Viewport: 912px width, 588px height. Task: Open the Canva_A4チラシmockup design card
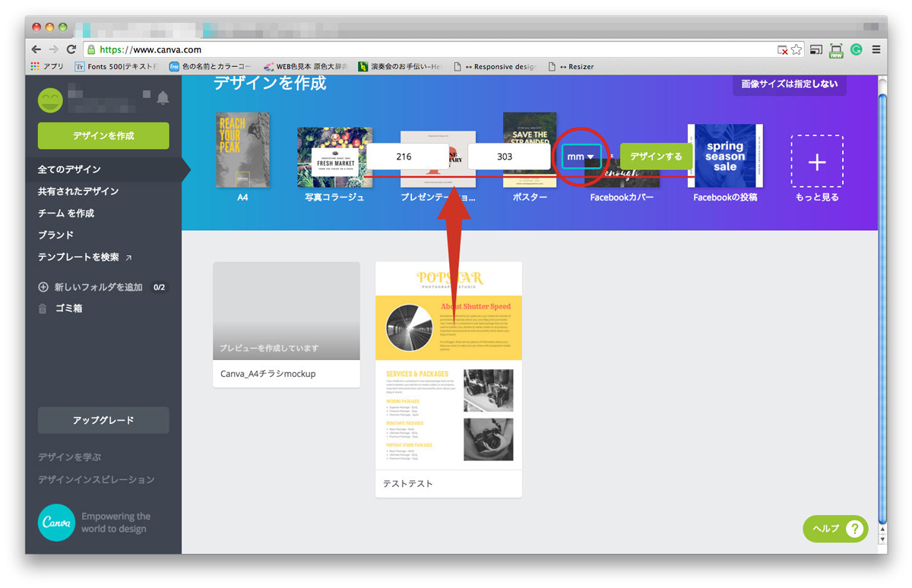pos(287,325)
